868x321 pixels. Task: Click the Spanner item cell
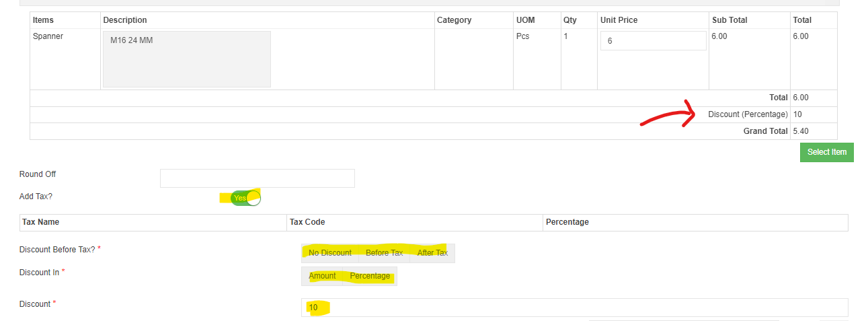pos(48,36)
